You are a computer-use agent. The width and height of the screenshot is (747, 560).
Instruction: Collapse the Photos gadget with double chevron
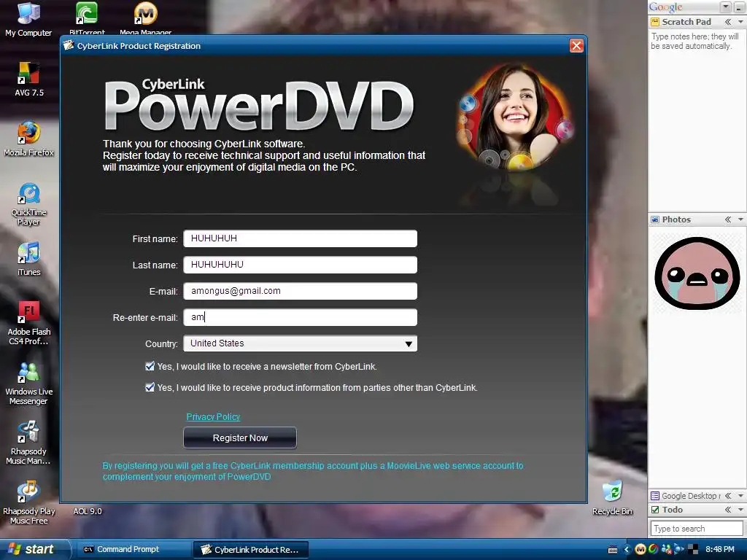click(728, 219)
